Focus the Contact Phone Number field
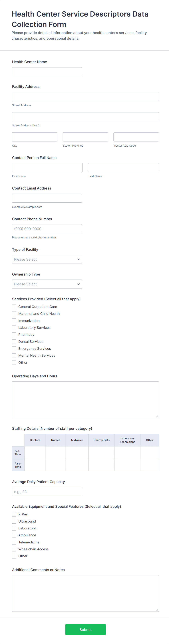Viewport: 169px width, 644px height. pyautogui.click(x=47, y=229)
